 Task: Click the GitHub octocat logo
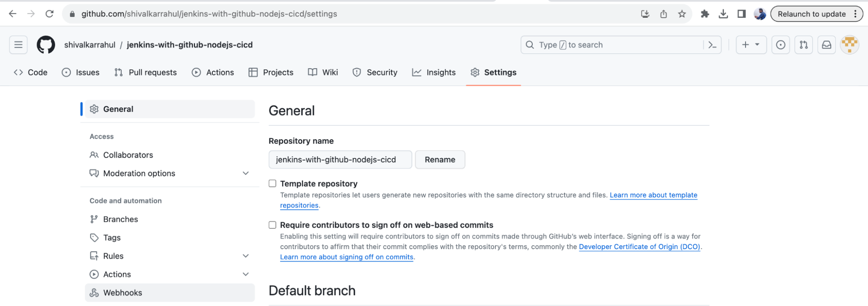point(46,44)
